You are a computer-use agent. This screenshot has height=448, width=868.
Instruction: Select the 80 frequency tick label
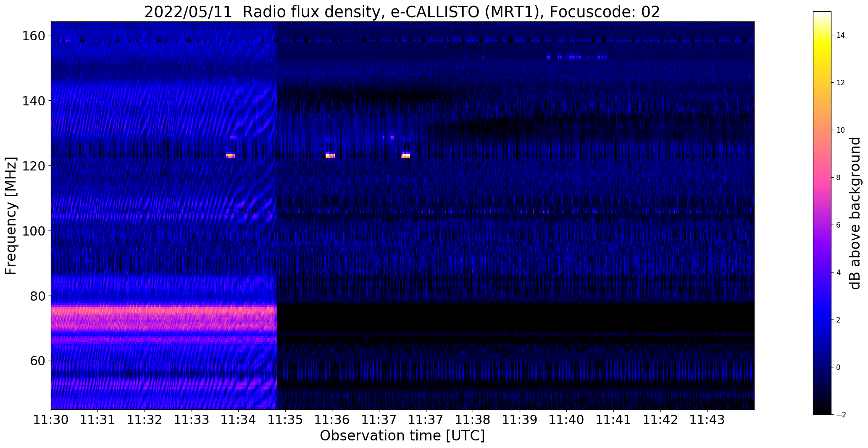click(38, 296)
